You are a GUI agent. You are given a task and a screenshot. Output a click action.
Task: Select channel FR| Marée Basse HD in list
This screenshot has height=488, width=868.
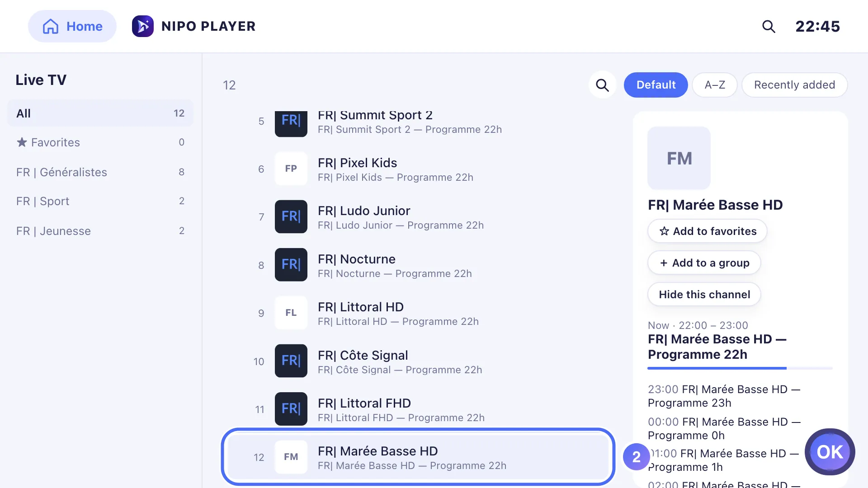pos(418,457)
